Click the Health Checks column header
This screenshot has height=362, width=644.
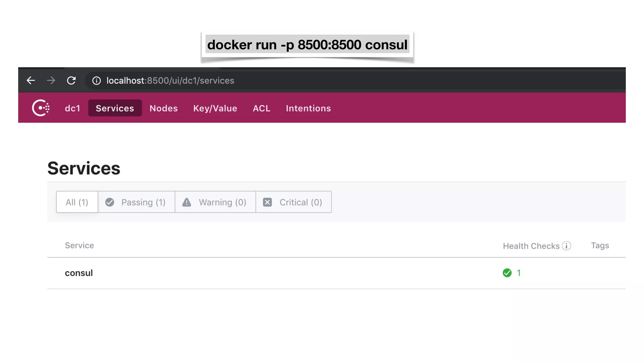pos(531,246)
